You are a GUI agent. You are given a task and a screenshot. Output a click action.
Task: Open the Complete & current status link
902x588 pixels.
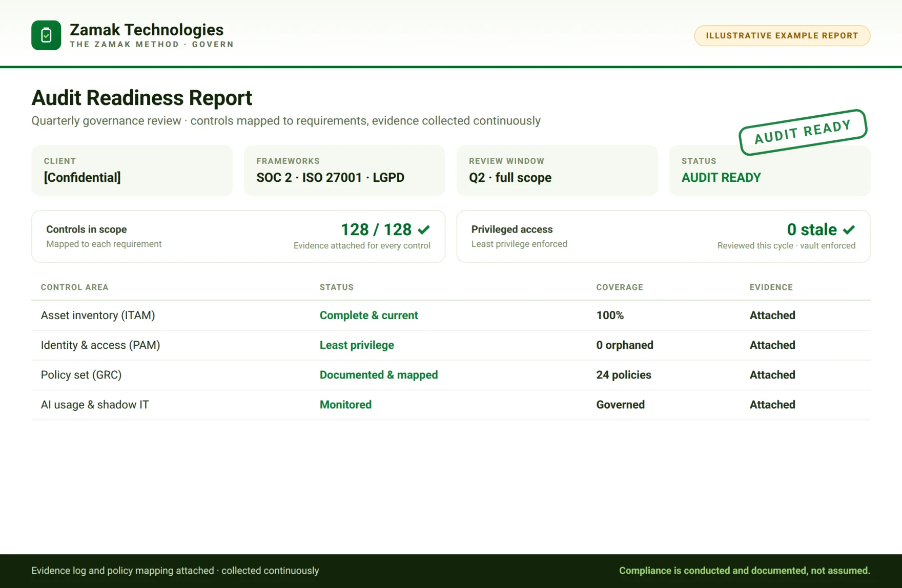[369, 316]
